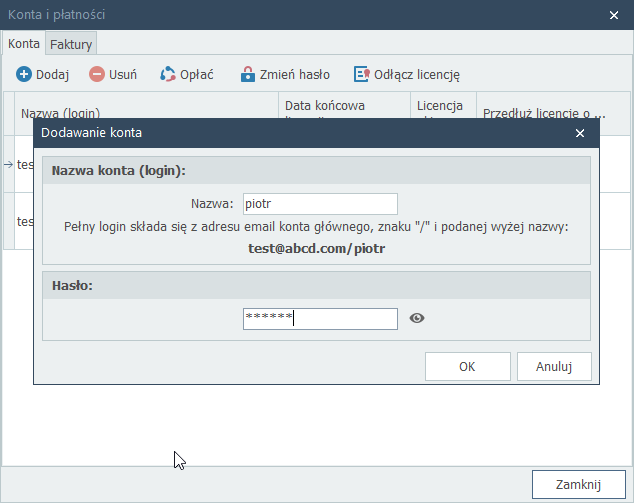This screenshot has height=503, width=634.
Task: Click the Odłącz licencję icon
Action: tap(362, 74)
